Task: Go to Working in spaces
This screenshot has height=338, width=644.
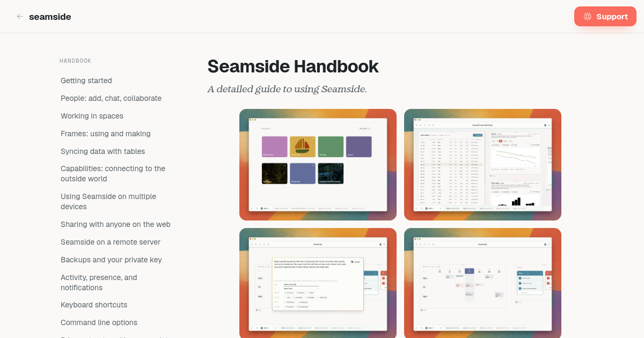Action: click(x=92, y=116)
